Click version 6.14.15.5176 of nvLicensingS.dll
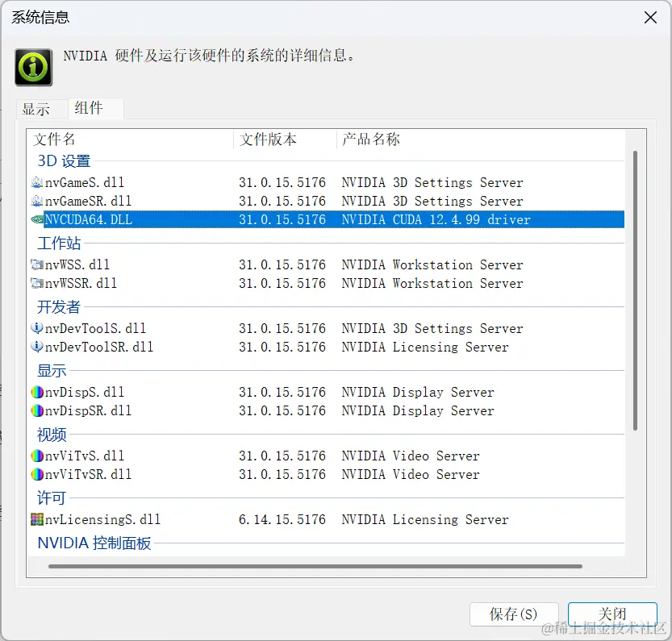Viewport: 672px width, 641px height. pyautogui.click(x=282, y=519)
